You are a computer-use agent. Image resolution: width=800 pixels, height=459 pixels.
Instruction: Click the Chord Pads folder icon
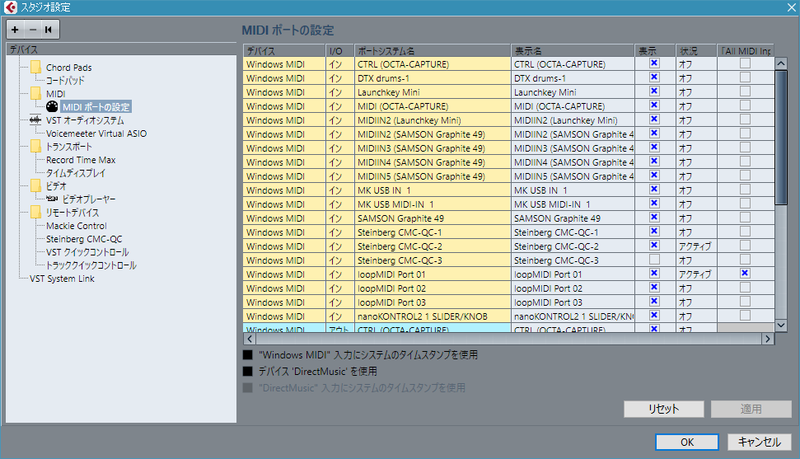click(36, 67)
